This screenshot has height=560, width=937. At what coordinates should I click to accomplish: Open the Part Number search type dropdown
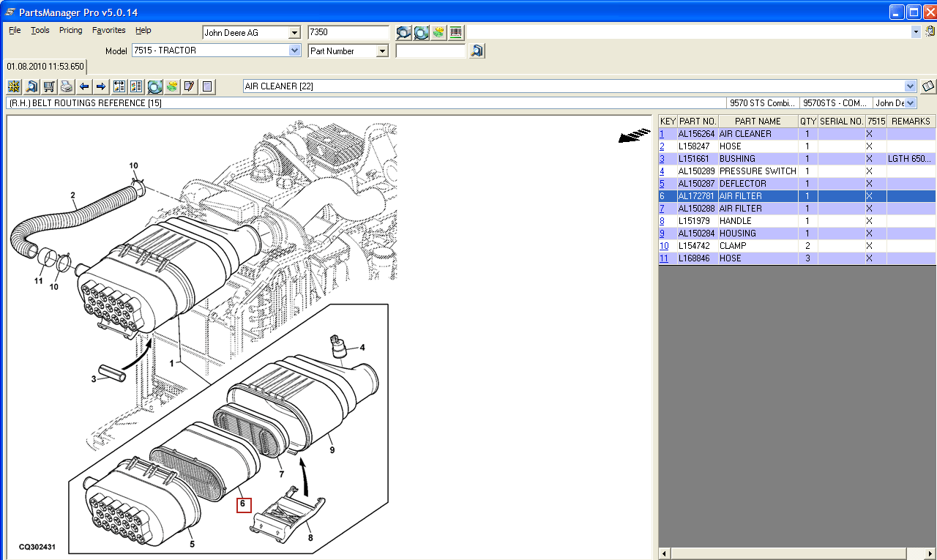[381, 51]
